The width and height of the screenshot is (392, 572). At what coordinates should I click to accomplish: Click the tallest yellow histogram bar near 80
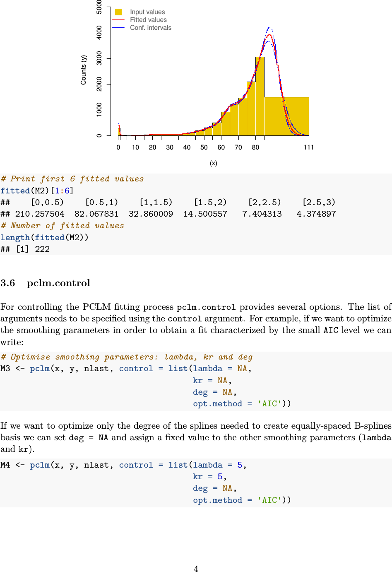pyautogui.click(x=260, y=96)
